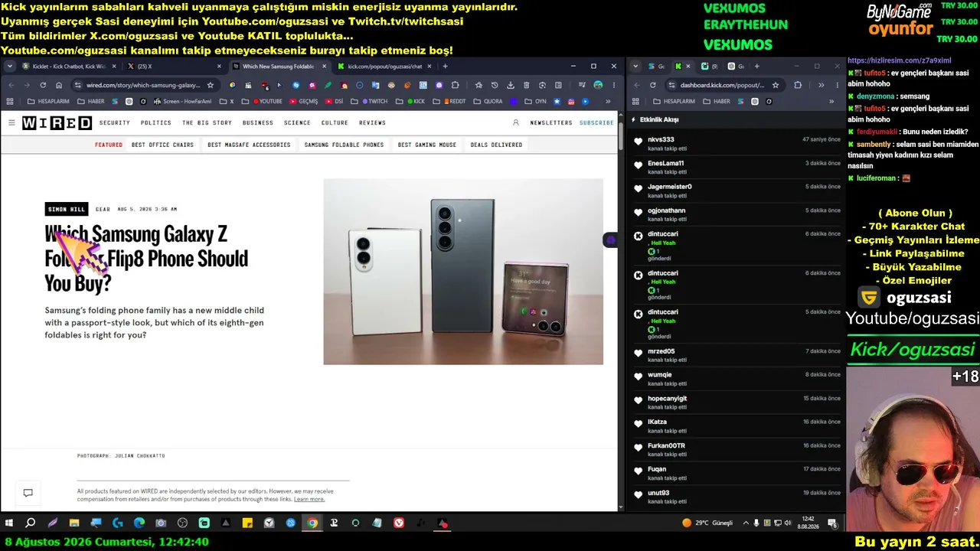
Task: Open the apps grid in the left bookmarks bar
Action: pyautogui.click(x=11, y=101)
